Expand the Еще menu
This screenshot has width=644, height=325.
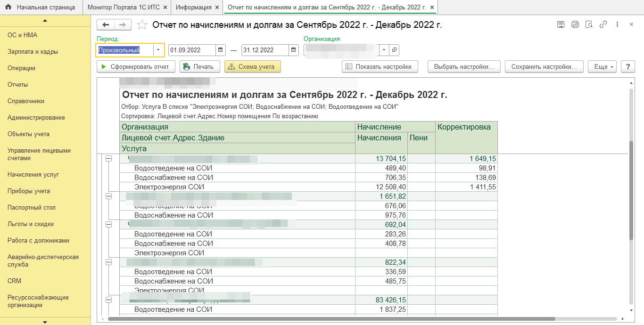point(602,67)
